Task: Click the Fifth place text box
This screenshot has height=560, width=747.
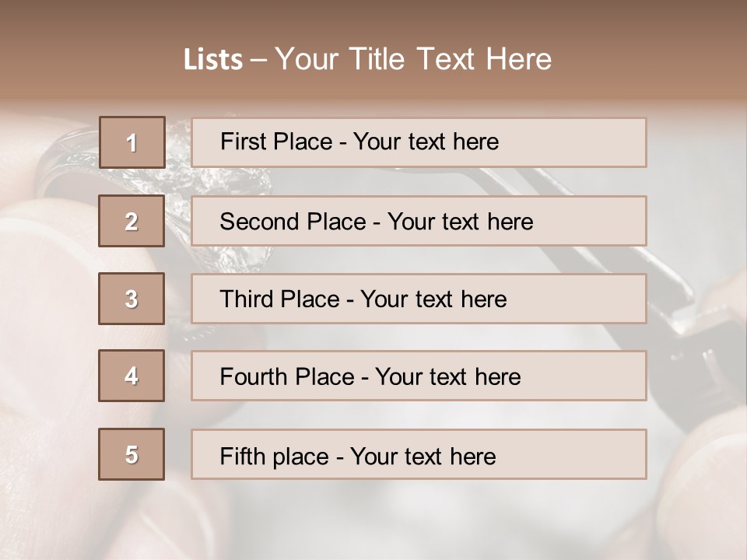Action: (419, 454)
